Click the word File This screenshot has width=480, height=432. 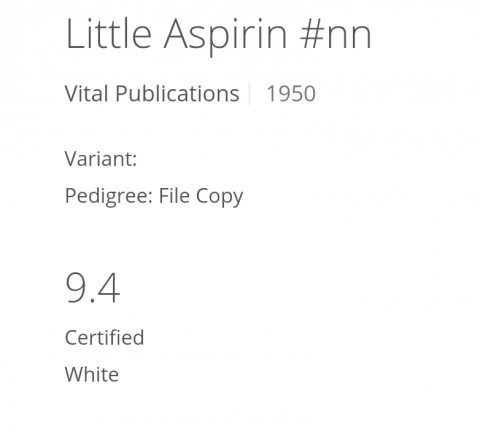coord(174,195)
